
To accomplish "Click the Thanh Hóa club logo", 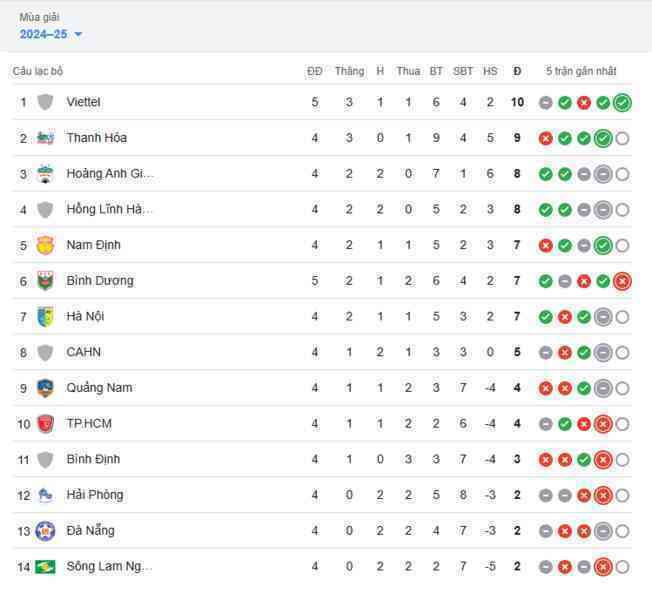I will pos(45,138).
